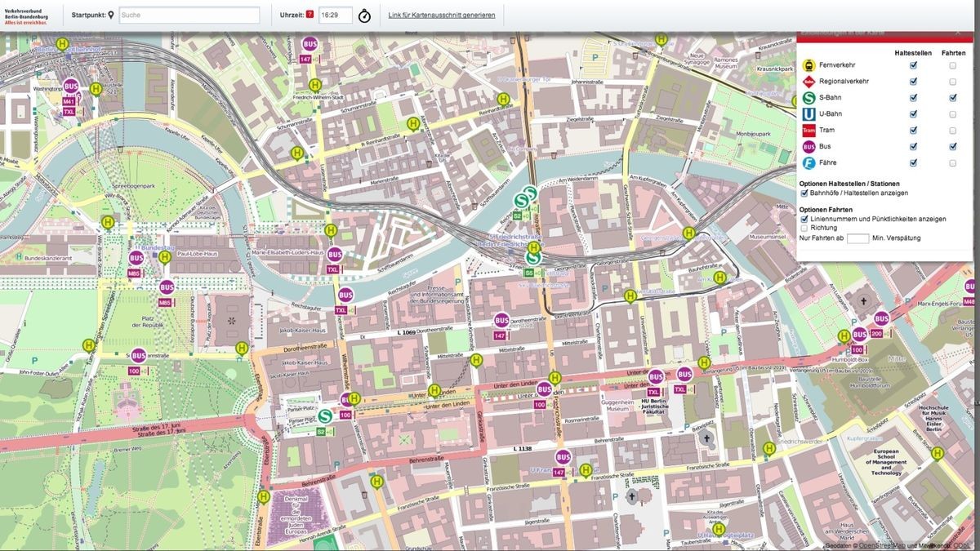Select the Fernverkehr legend icon
Viewport: 980px width, 551px height.
809,64
